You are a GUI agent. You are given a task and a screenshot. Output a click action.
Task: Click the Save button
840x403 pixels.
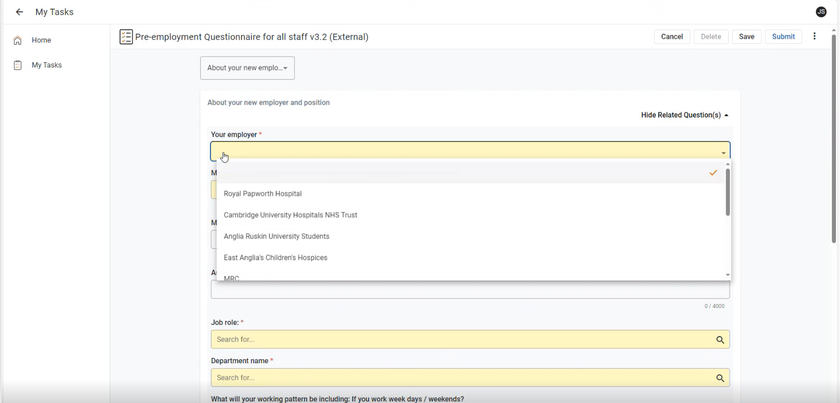pos(746,36)
